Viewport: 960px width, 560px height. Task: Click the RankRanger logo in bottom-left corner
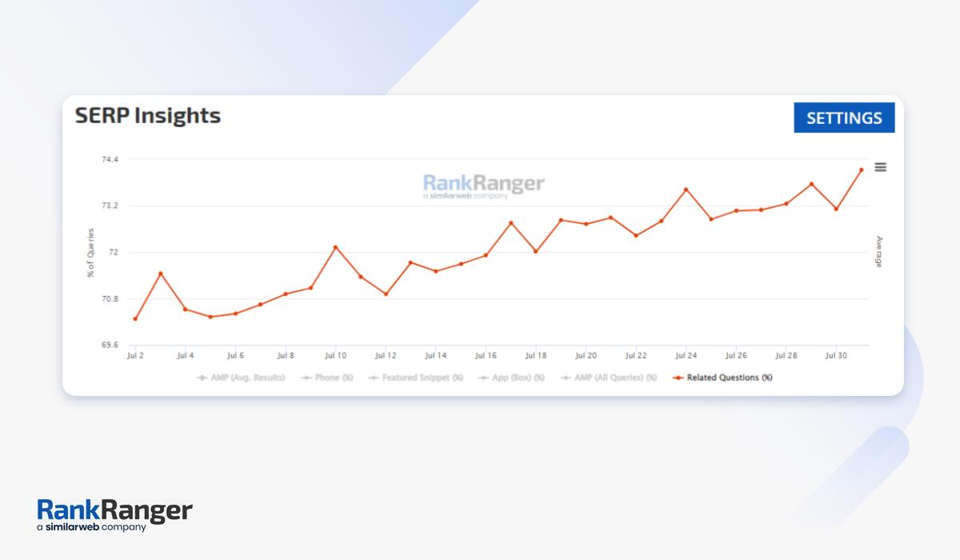tap(114, 515)
